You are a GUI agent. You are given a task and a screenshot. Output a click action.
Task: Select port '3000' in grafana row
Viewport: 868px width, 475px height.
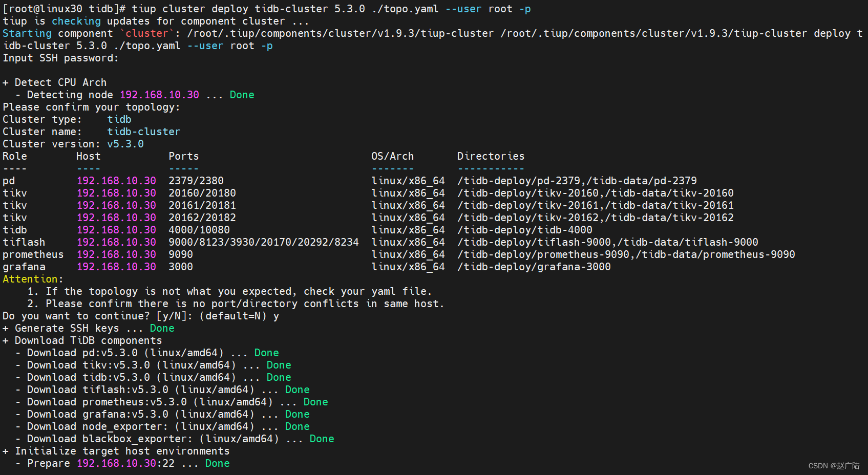click(x=181, y=267)
